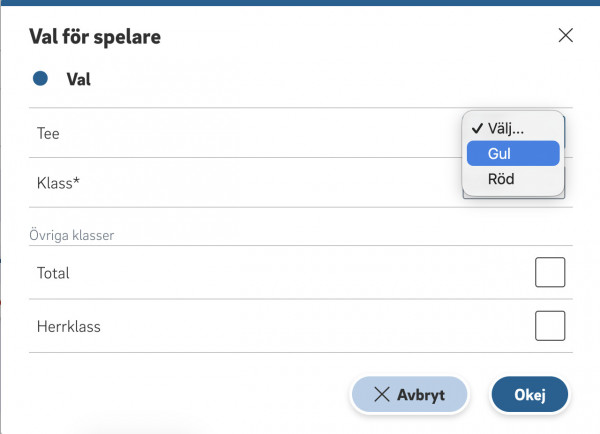Click the X icon inside Avbryt
This screenshot has height=434, width=600.
pyautogui.click(x=381, y=394)
